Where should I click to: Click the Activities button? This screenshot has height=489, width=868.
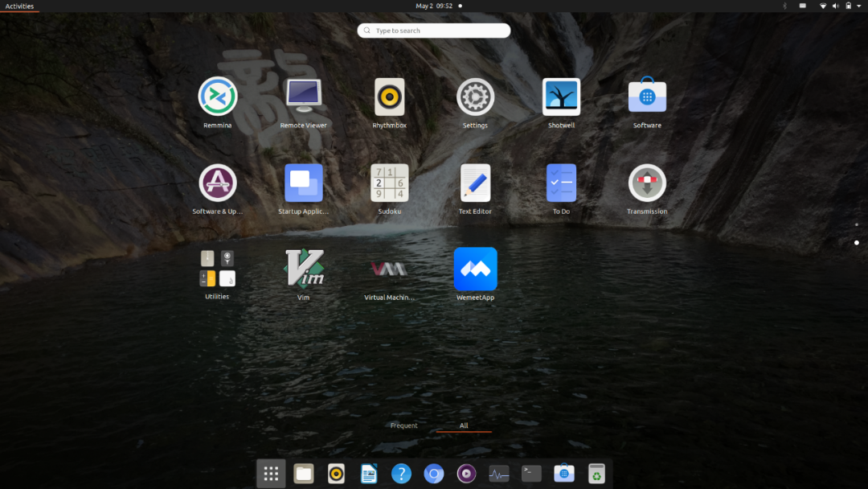point(19,6)
